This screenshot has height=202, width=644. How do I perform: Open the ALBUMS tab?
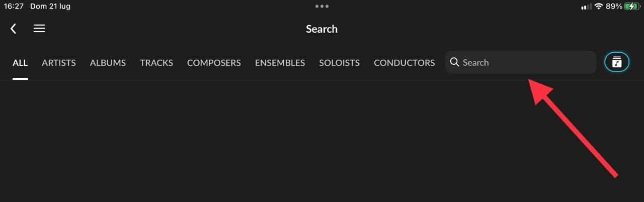click(108, 63)
